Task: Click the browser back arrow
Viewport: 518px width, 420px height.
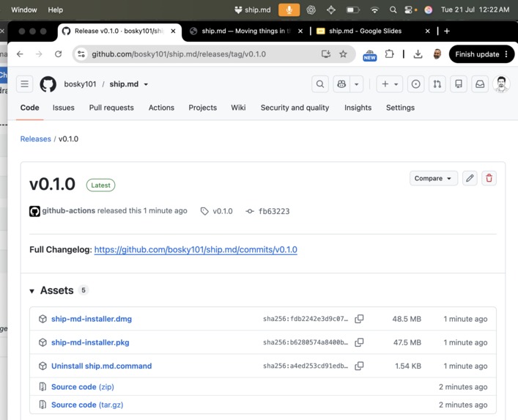Action: [20, 54]
